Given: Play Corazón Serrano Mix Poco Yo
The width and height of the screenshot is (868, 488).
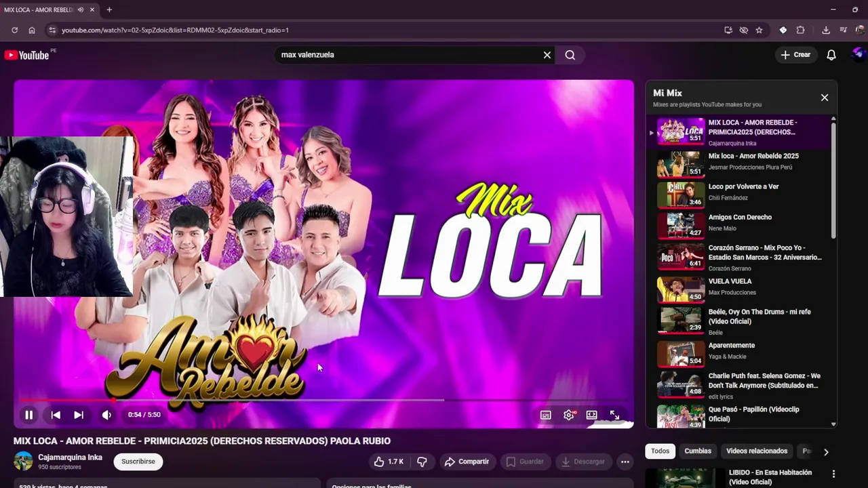Looking at the screenshot, I should (x=742, y=257).
